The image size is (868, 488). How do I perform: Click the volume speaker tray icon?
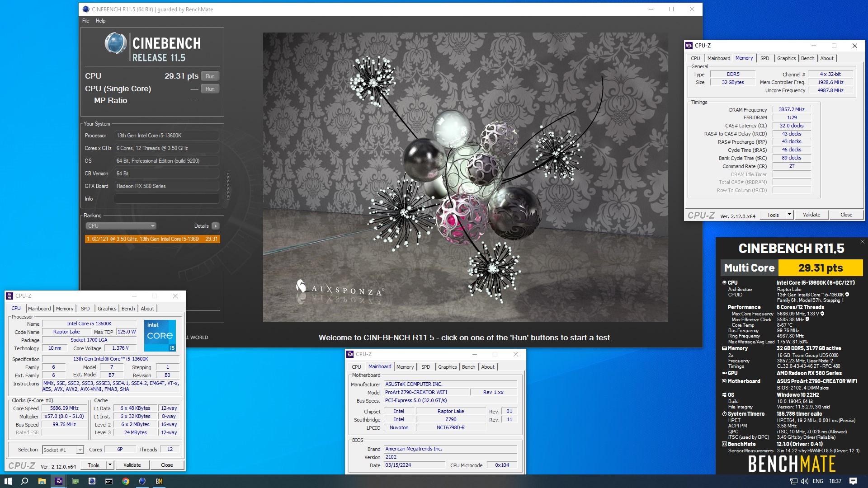point(805,481)
